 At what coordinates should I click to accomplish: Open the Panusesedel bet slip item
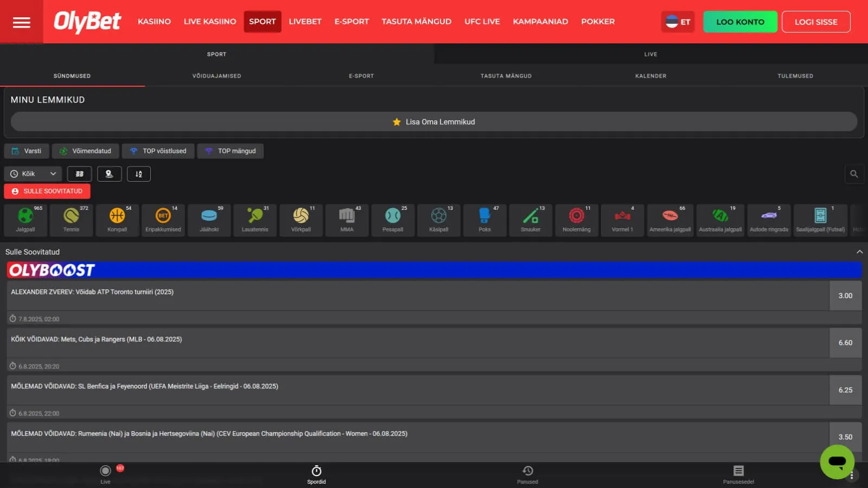coord(738,474)
